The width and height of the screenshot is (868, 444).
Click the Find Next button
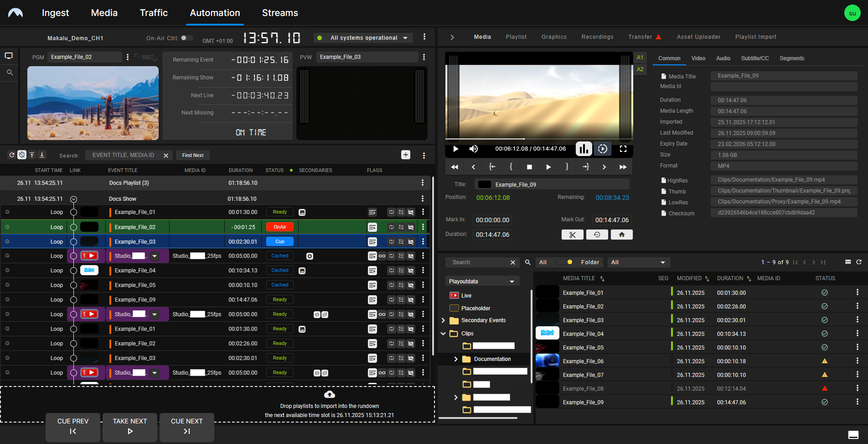click(x=193, y=155)
